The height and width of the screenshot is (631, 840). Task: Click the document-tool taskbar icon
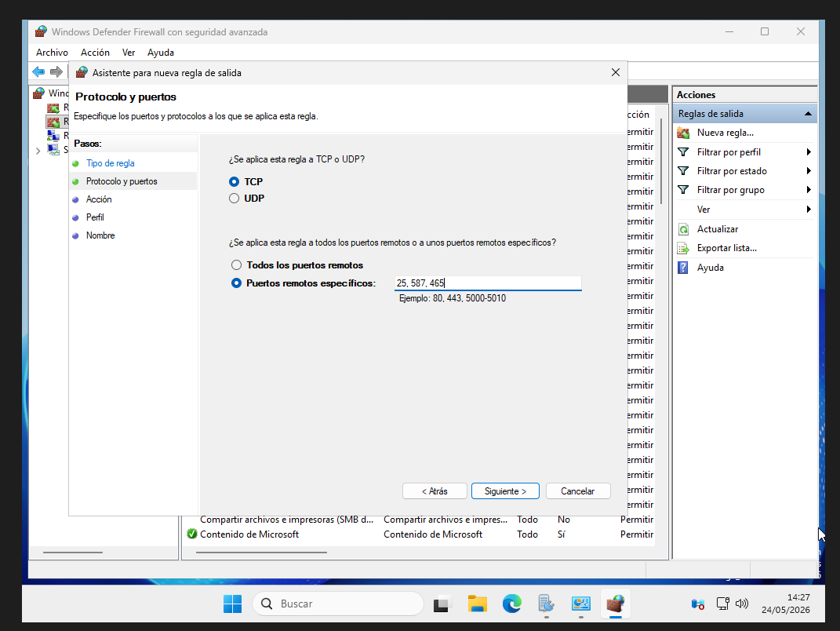[x=546, y=604]
